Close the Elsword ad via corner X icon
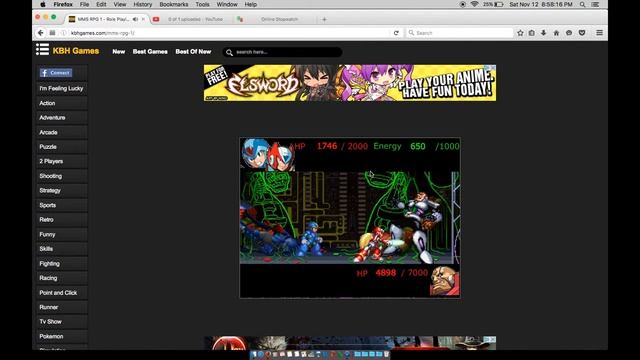Image resolution: width=640 pixels, height=360 pixels. point(493,68)
